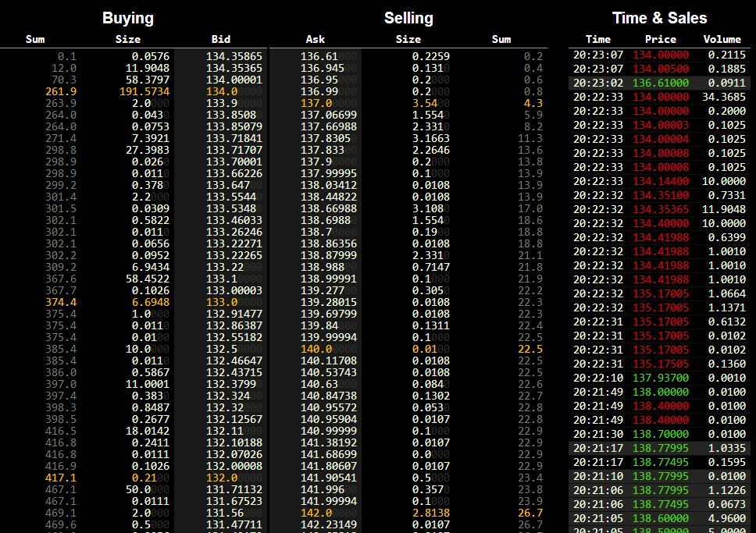The image size is (756, 533).
Task: Click trade price 134.14400
Action: coord(661,181)
